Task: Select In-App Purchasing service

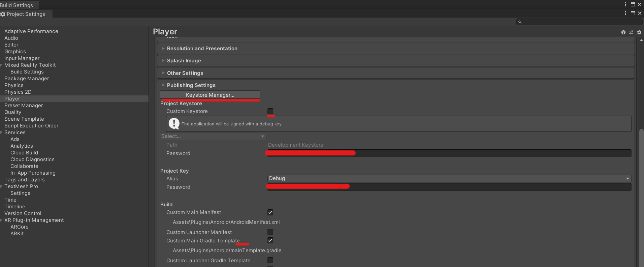Action: click(33, 173)
